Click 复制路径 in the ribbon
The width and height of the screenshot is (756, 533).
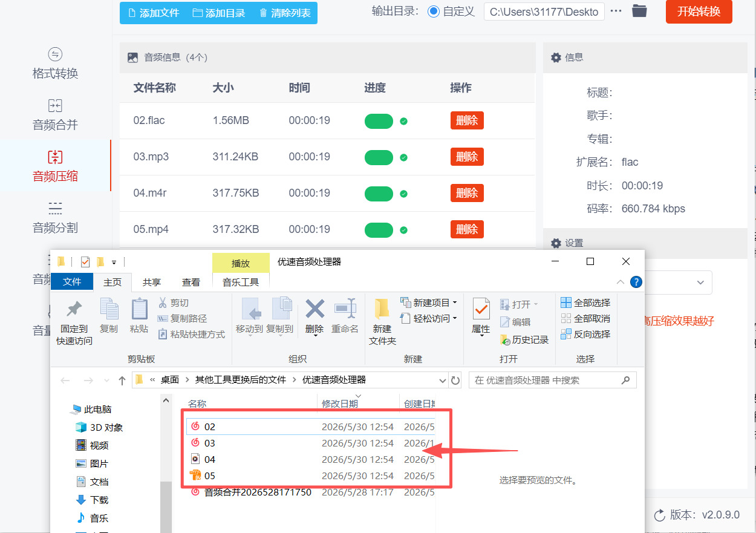182,318
